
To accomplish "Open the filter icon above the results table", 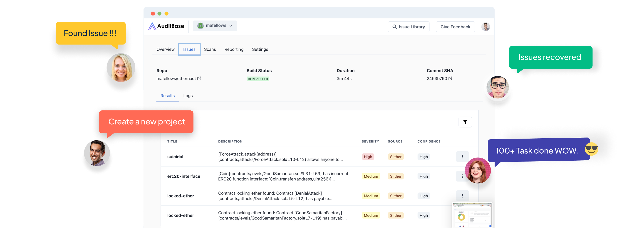I will 465,122.
